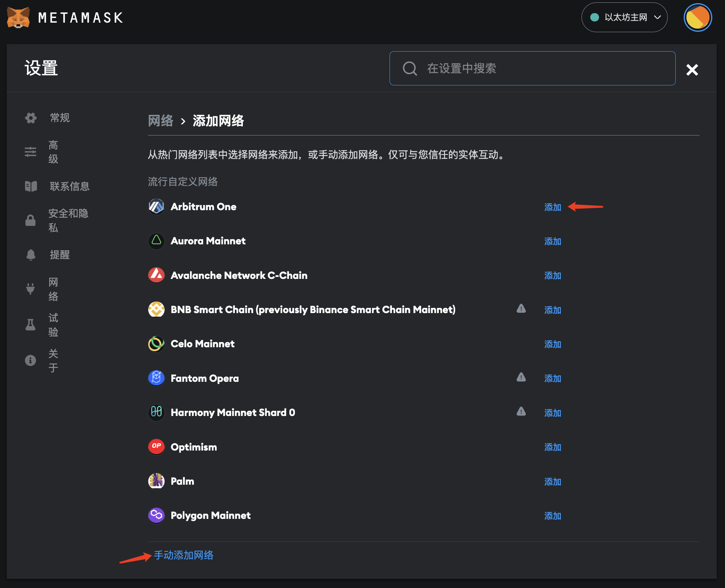Add the BNB Smart Chain network

click(x=552, y=310)
